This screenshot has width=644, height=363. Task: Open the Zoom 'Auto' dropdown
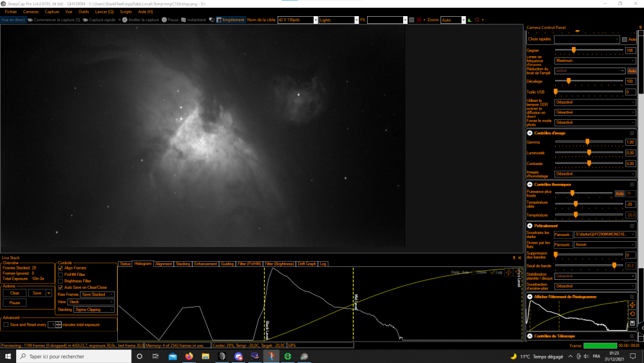[x=463, y=20]
